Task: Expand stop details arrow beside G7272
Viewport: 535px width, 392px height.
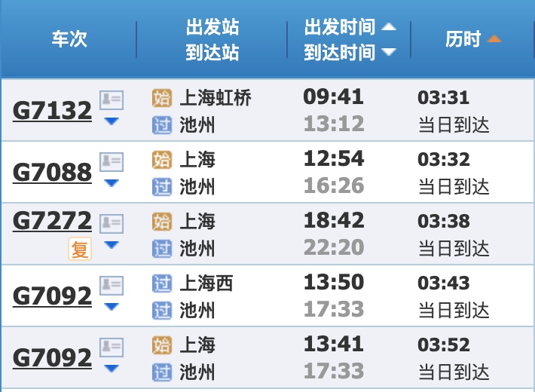Action: coord(112,245)
